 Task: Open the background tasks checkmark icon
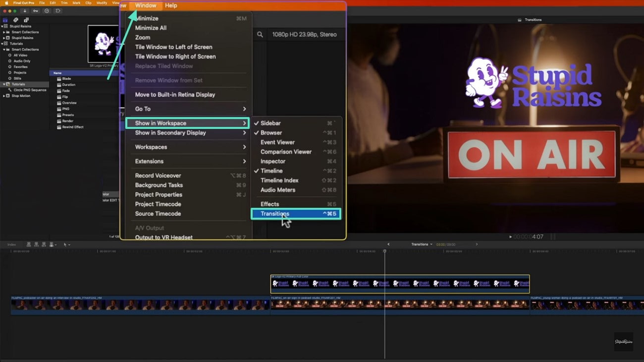tap(47, 10)
